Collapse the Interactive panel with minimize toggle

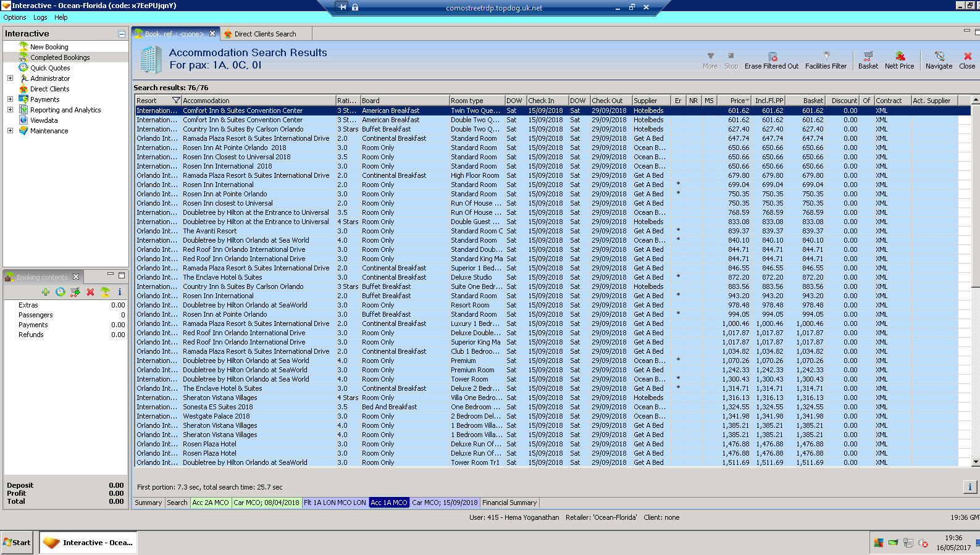point(122,34)
